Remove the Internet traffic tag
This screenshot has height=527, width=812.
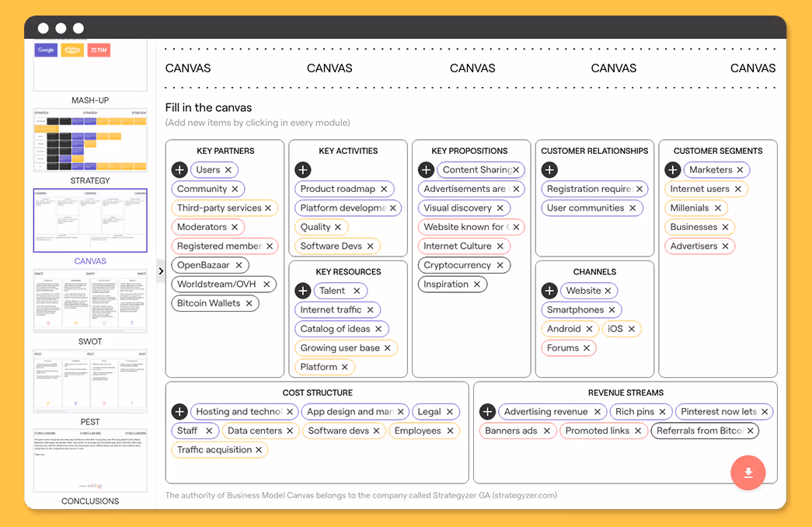371,310
